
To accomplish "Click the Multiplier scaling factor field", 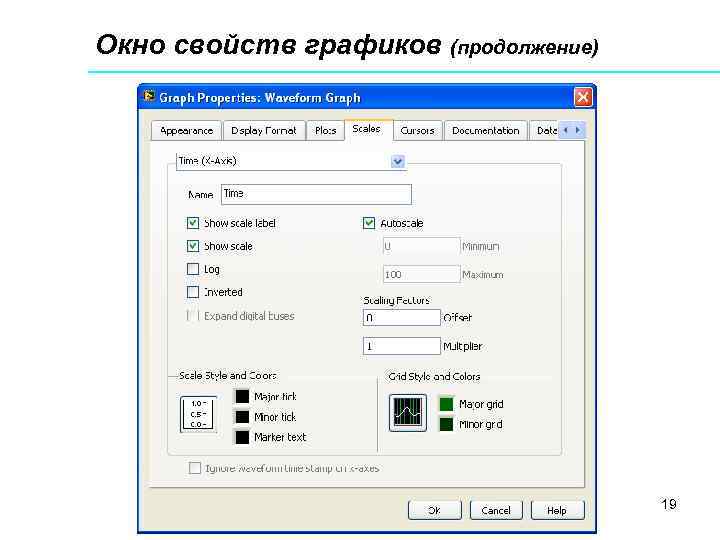I will point(402,346).
